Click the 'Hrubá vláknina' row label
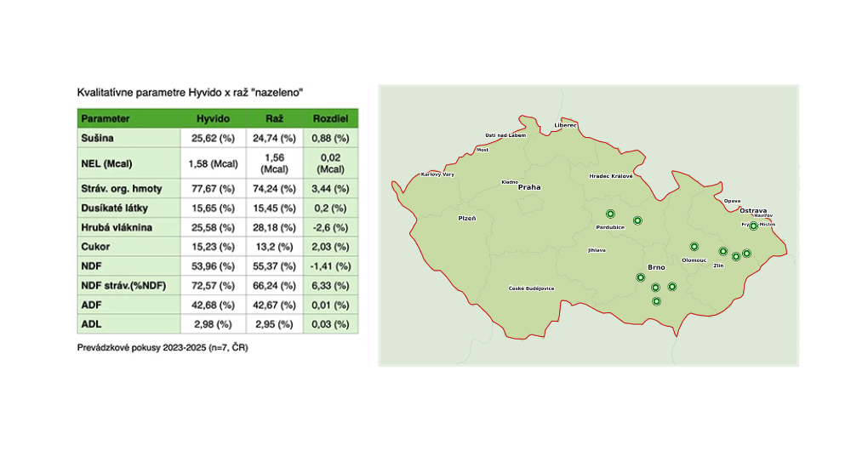 pos(117,227)
